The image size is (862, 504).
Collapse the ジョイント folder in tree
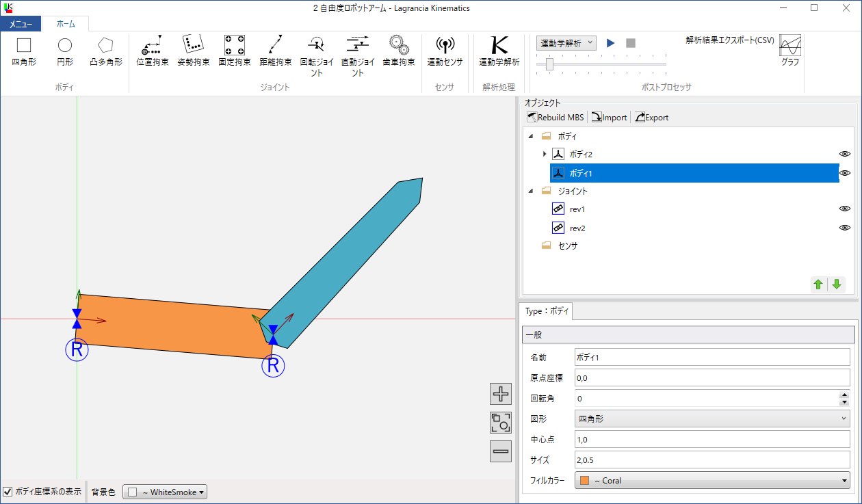pyautogui.click(x=532, y=191)
